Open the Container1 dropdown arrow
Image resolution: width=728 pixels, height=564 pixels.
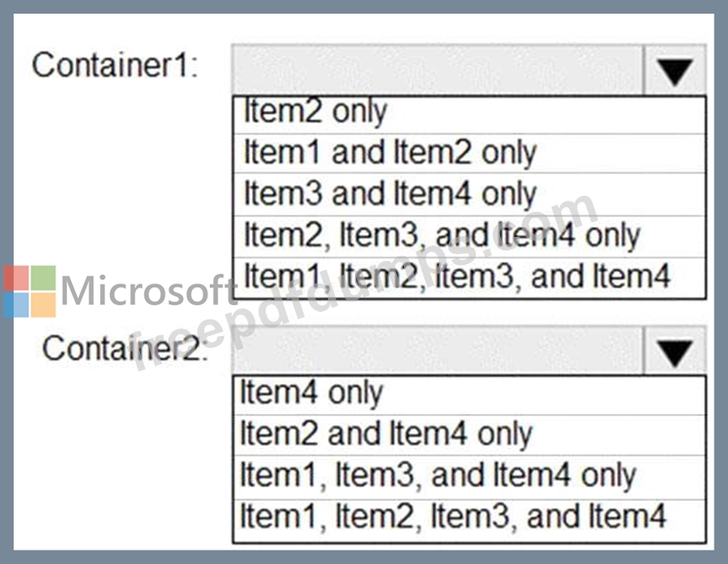pos(674,70)
